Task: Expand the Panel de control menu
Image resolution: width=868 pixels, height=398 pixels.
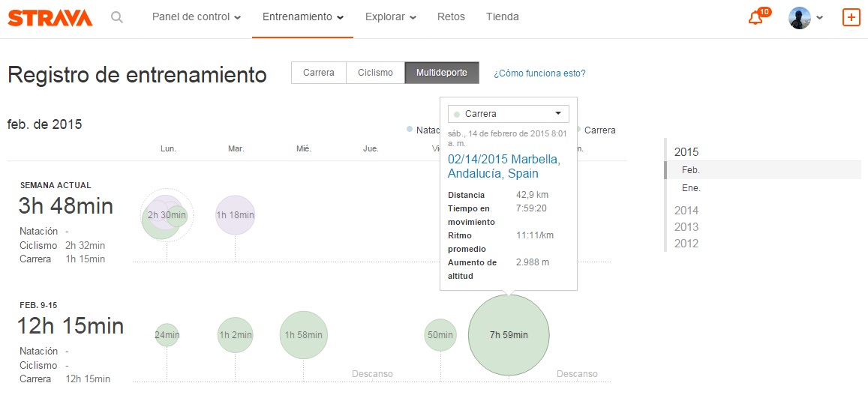Action: click(x=197, y=17)
